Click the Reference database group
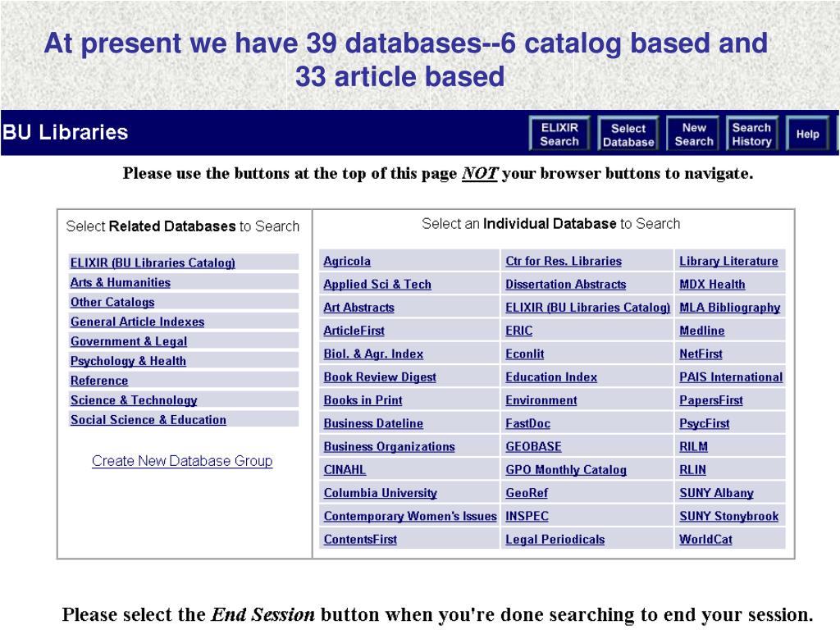Image resolution: width=840 pixels, height=630 pixels. pyautogui.click(x=99, y=381)
